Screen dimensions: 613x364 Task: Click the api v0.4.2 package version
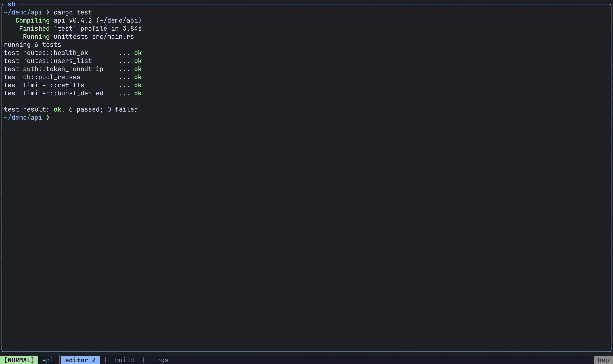(73, 20)
